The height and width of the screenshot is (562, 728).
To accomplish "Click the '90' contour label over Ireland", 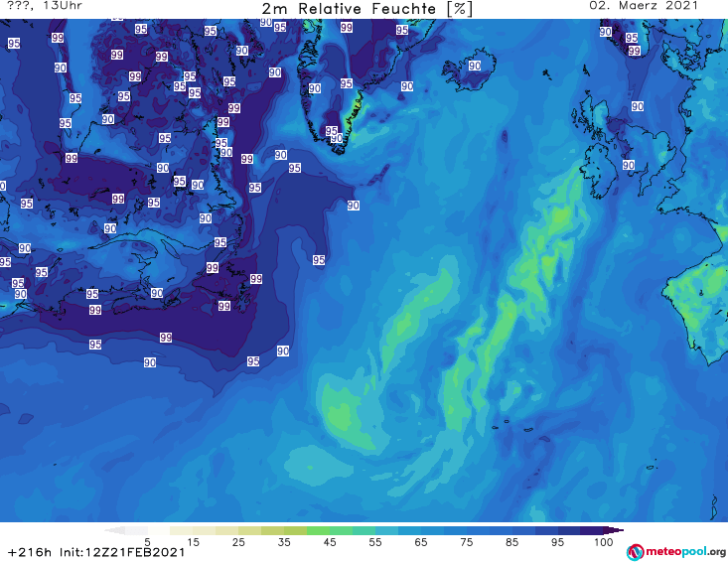I will pyautogui.click(x=629, y=165).
